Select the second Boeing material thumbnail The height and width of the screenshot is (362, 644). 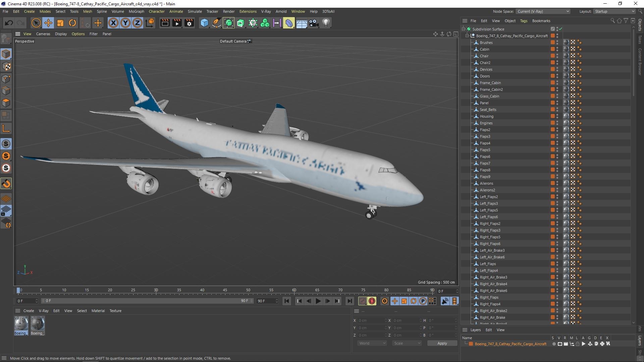pos(38,323)
